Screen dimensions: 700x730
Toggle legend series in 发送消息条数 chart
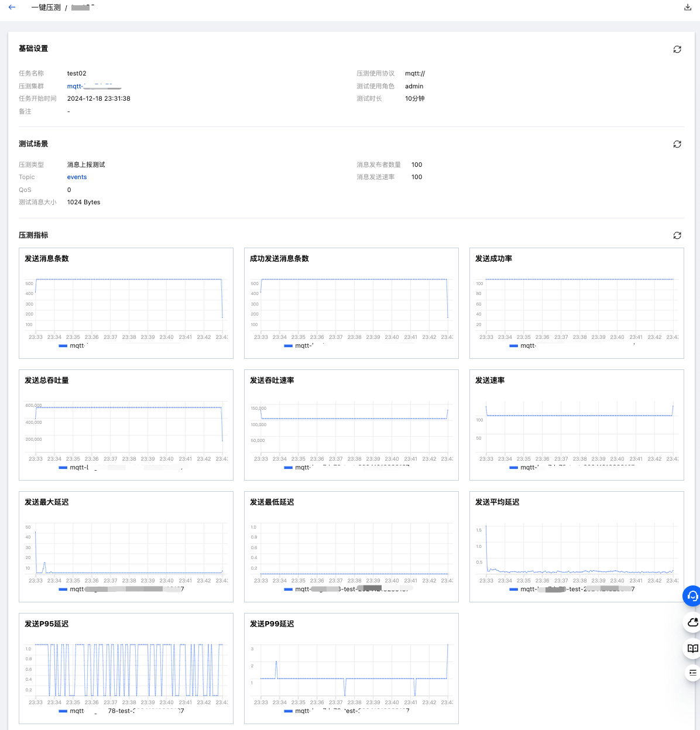pyautogui.click(x=73, y=346)
